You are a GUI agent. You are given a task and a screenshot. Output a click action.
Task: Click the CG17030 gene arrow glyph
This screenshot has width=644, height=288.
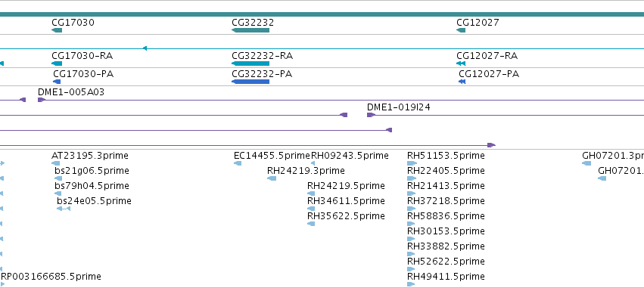pyautogui.click(x=57, y=30)
